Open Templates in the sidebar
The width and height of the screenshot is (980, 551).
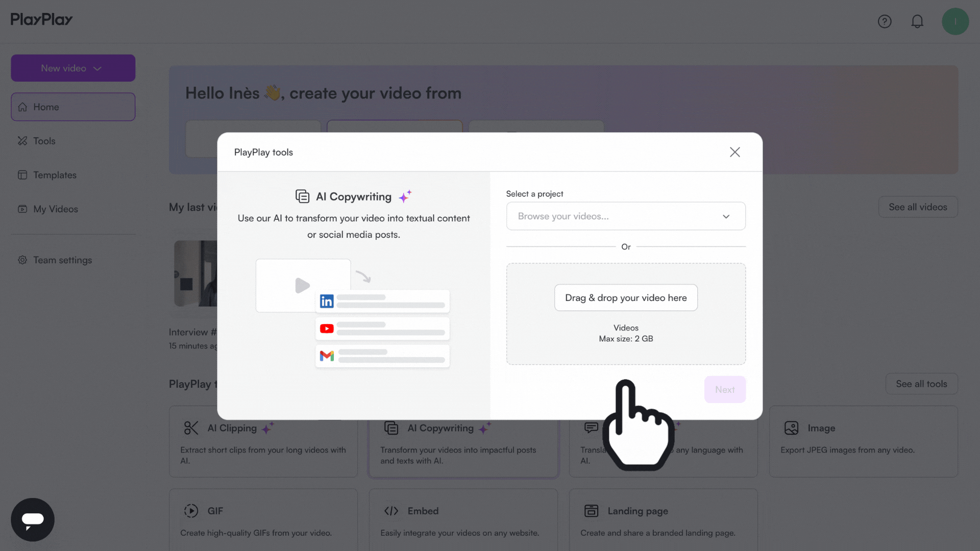[x=73, y=175]
